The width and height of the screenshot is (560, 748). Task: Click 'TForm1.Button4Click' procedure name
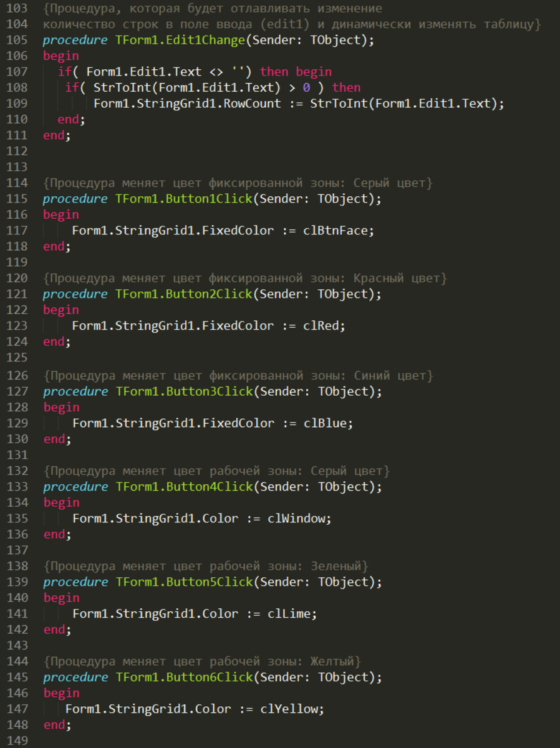[x=184, y=487]
